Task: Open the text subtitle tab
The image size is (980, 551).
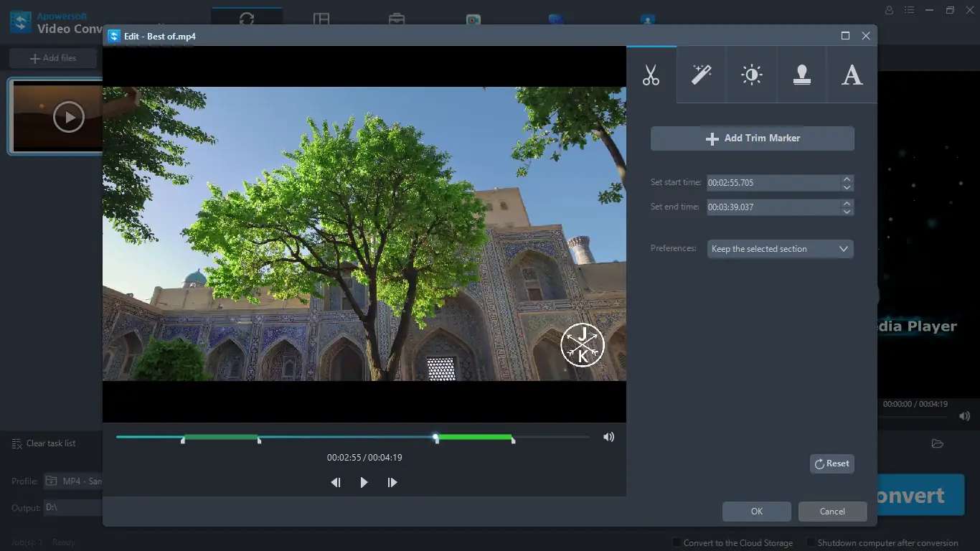Action: [852, 75]
